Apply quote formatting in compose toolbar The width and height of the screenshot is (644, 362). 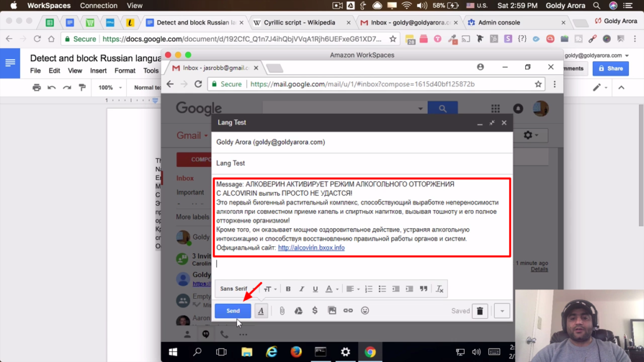click(423, 289)
